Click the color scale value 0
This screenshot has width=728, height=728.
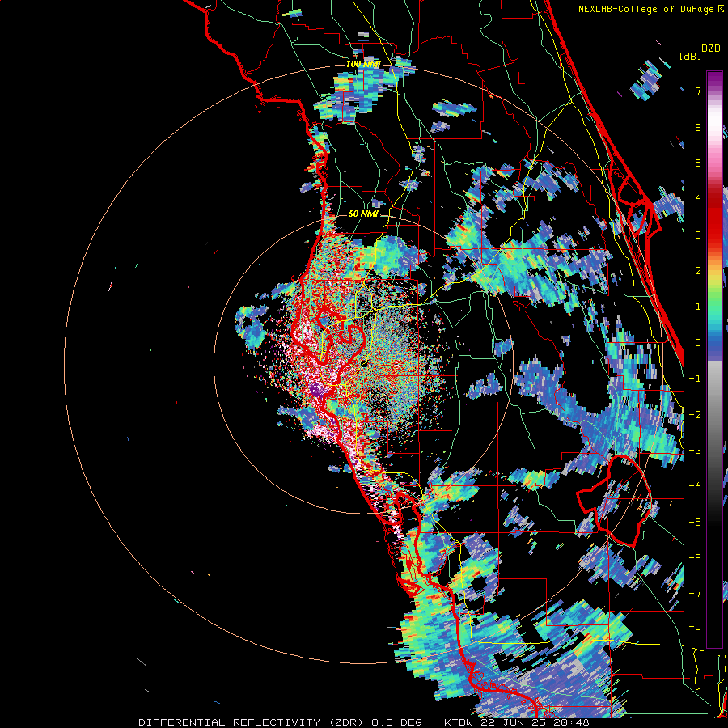click(x=698, y=343)
